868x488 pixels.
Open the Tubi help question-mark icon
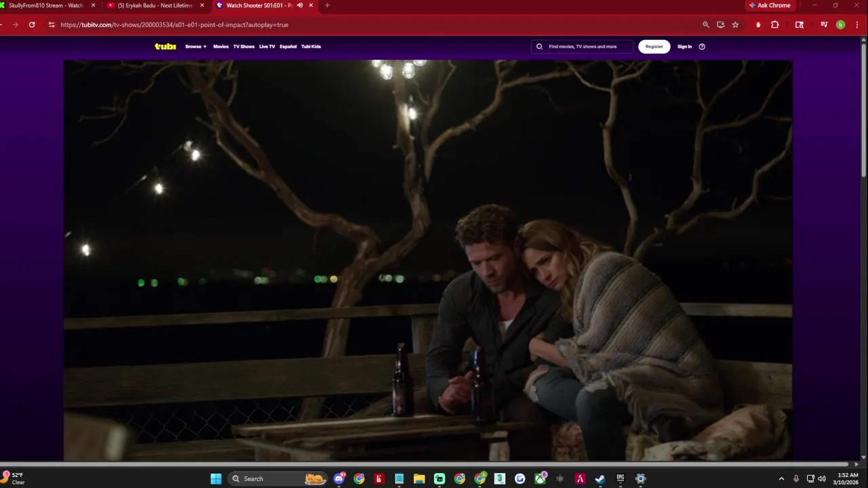click(702, 46)
